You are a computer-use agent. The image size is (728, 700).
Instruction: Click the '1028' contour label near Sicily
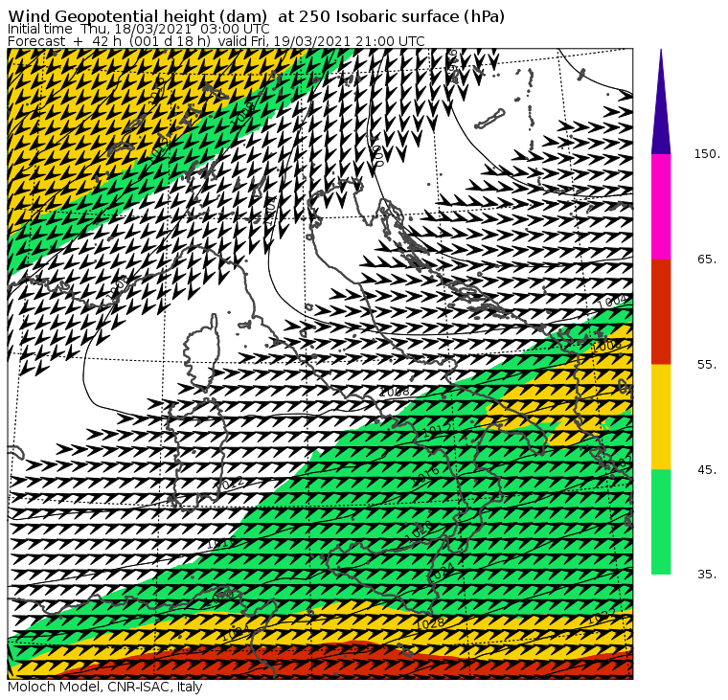coord(430,623)
